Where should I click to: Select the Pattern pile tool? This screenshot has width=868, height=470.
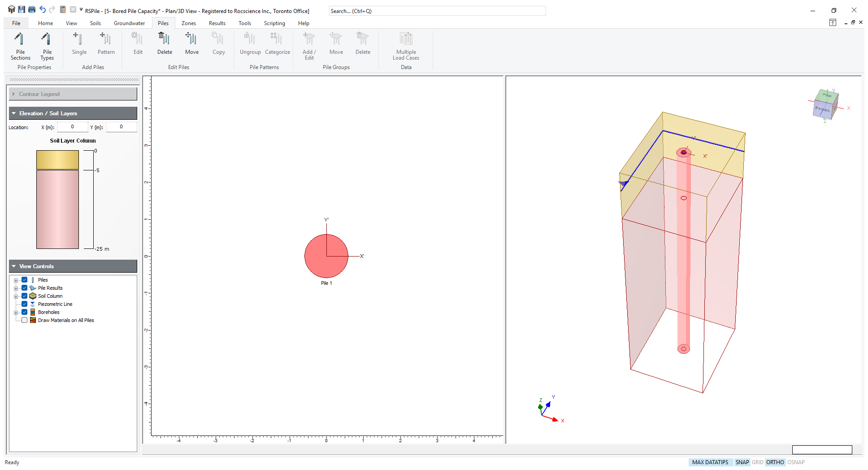click(x=106, y=44)
